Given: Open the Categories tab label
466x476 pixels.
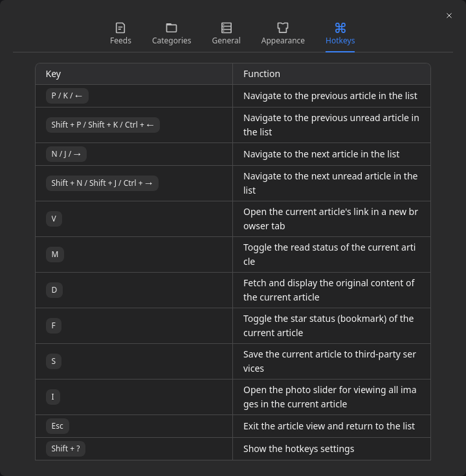Looking at the screenshot, I should 172,41.
